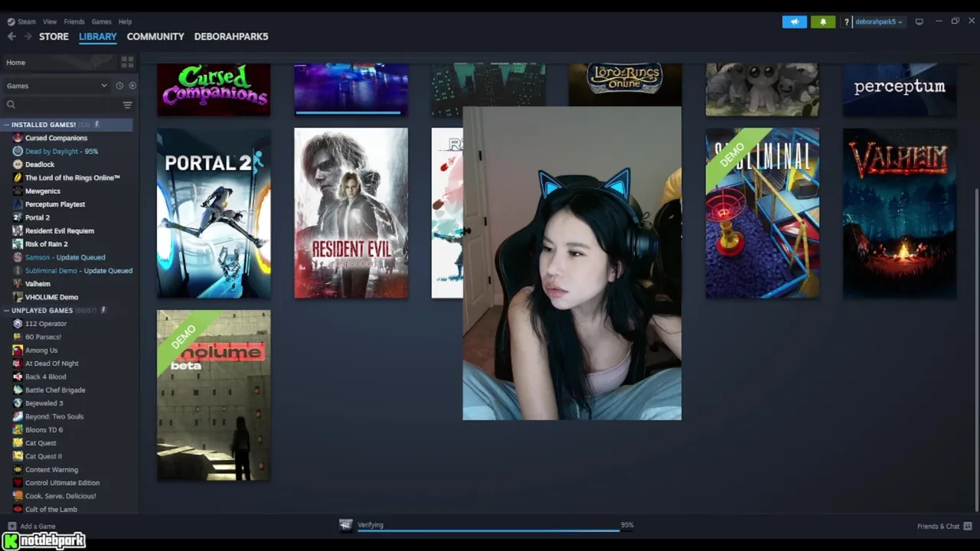Open the Lord of the Rings Online cover

(625, 84)
